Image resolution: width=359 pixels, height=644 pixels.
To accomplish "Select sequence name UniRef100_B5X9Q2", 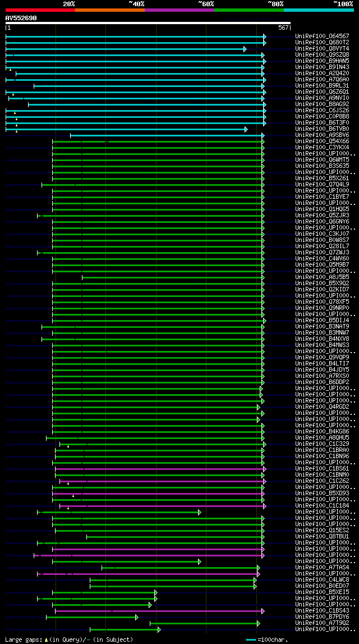I will pos(322,284).
